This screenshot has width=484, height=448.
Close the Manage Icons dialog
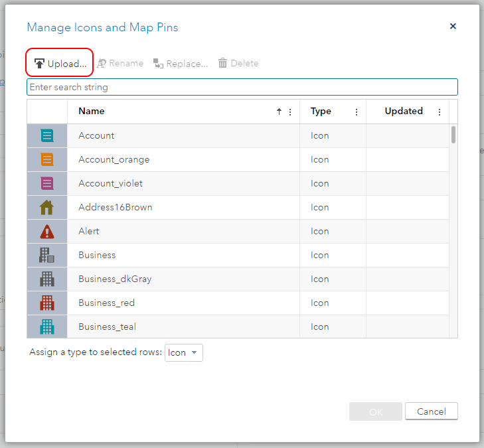pyautogui.click(x=453, y=27)
